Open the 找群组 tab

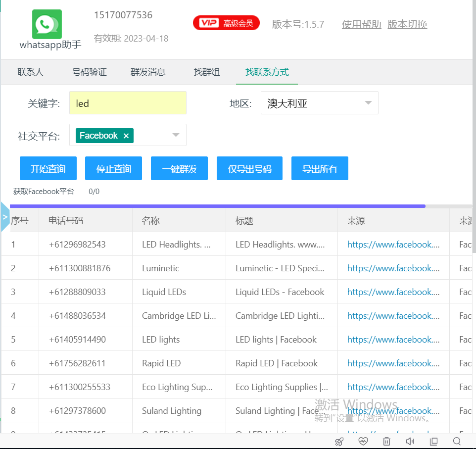[x=207, y=72]
